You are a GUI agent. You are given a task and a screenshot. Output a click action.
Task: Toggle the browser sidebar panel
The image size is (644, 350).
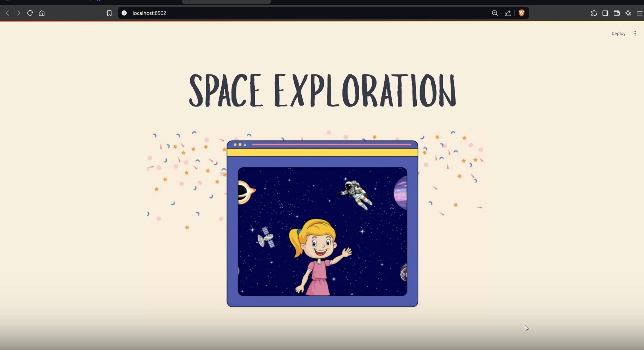[x=605, y=13]
